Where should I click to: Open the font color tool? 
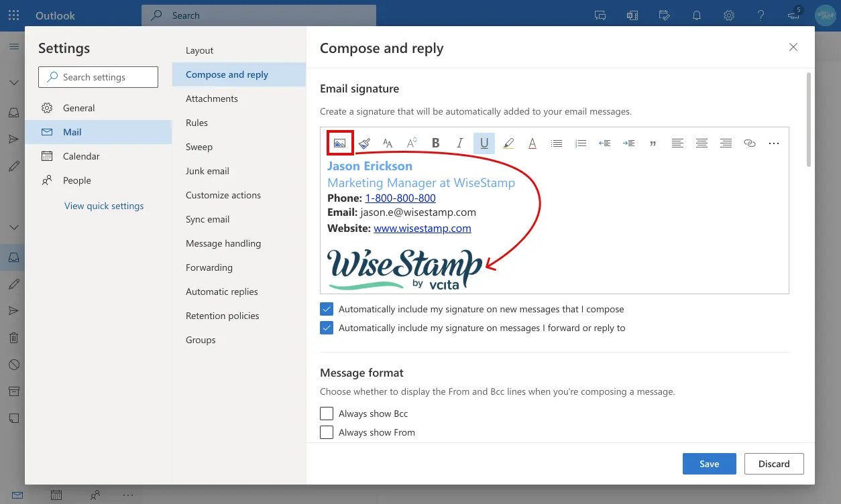532,142
